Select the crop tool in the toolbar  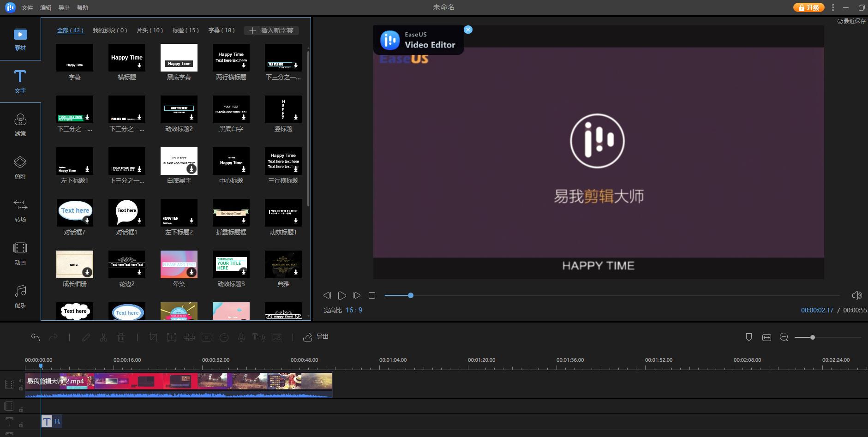[153, 337]
